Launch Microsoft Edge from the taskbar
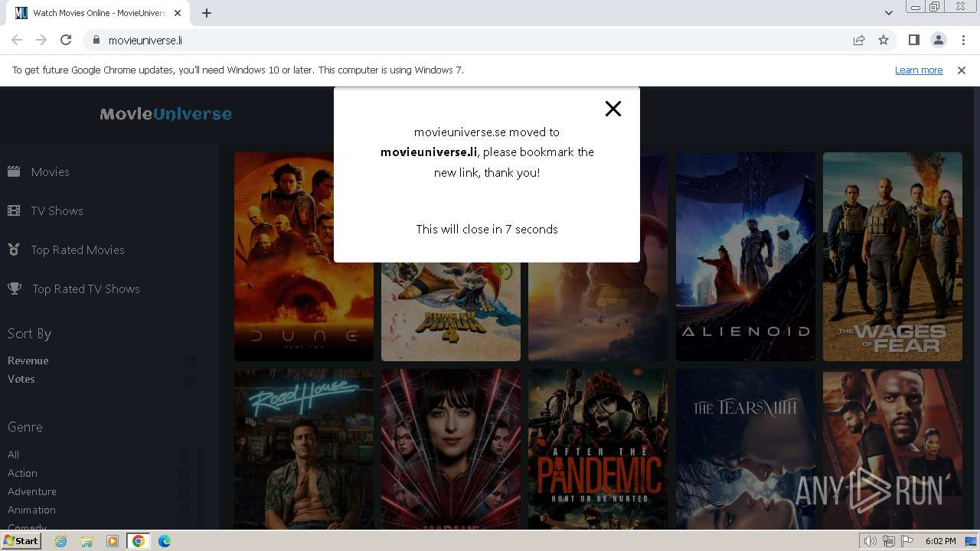The height and width of the screenshot is (551, 980). point(165,541)
